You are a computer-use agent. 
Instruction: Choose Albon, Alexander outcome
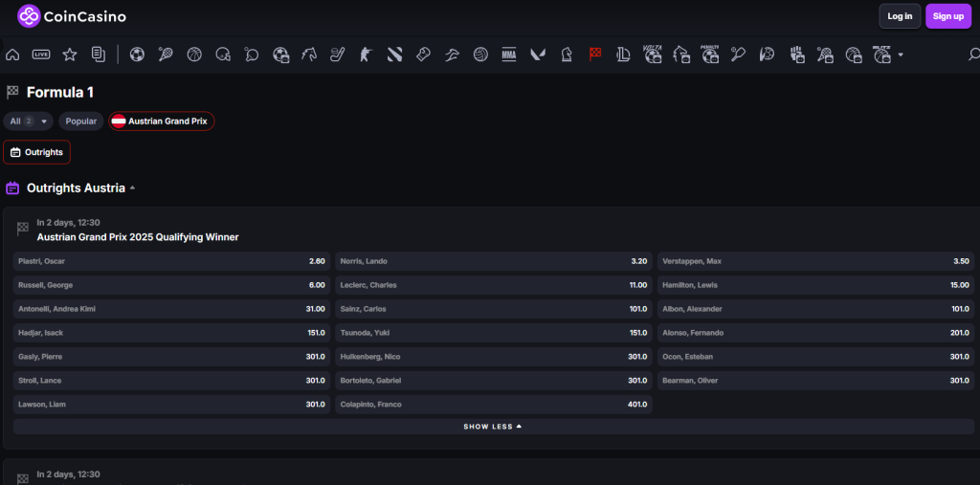815,309
